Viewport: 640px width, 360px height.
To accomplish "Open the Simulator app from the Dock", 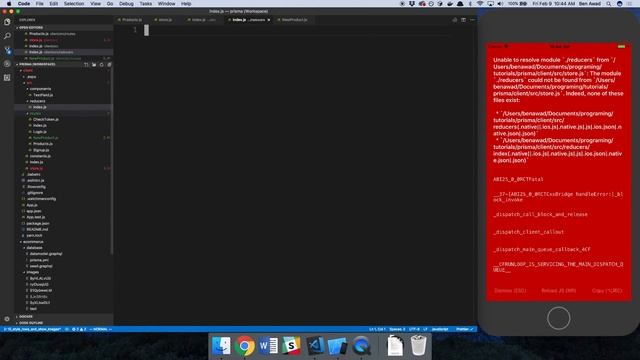I will (x=338, y=346).
